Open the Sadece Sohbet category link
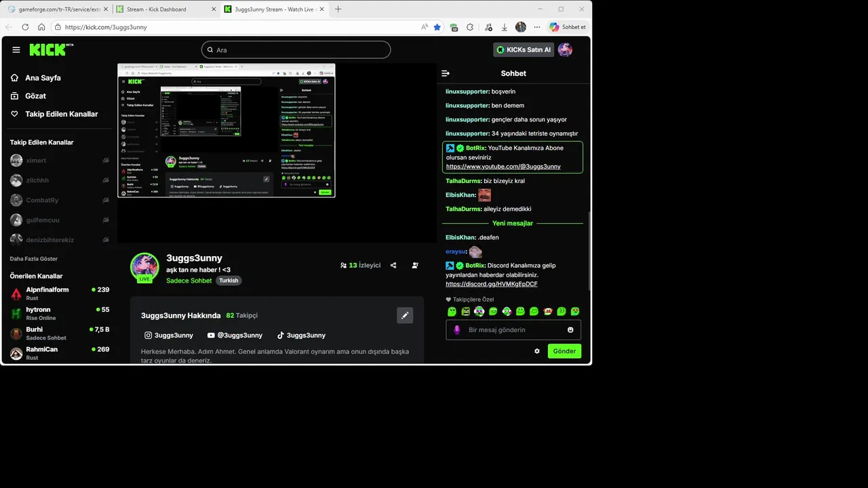 tap(189, 281)
